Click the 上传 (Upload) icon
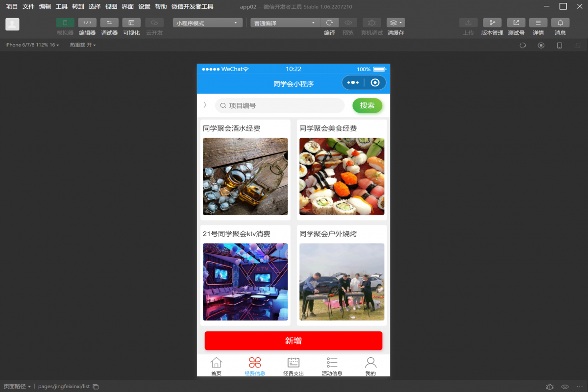Viewport: 588px width, 392px height. [468, 23]
